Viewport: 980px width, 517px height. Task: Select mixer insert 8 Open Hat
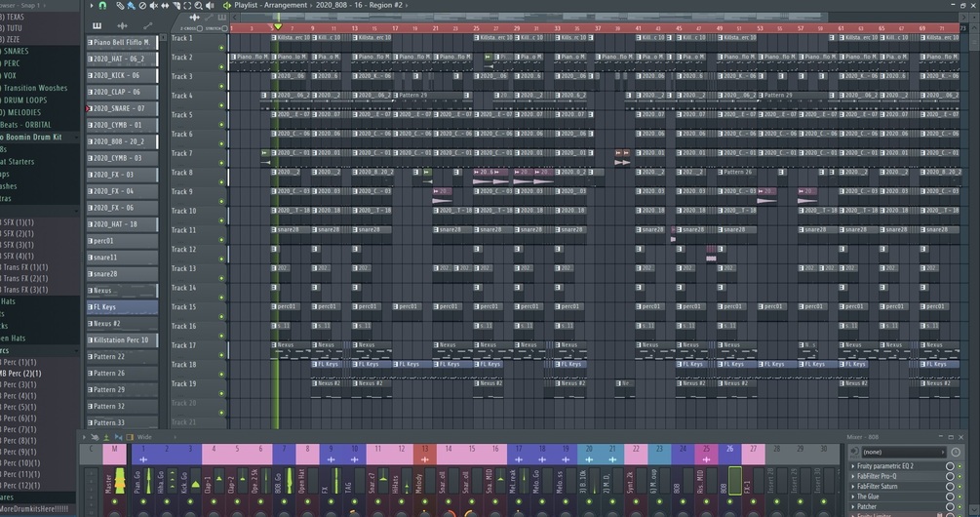(x=307, y=455)
